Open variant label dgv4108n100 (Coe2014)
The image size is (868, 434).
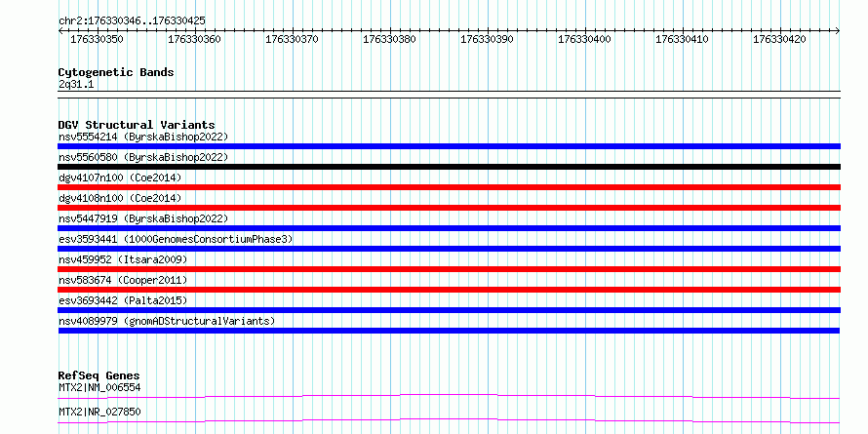(x=120, y=198)
